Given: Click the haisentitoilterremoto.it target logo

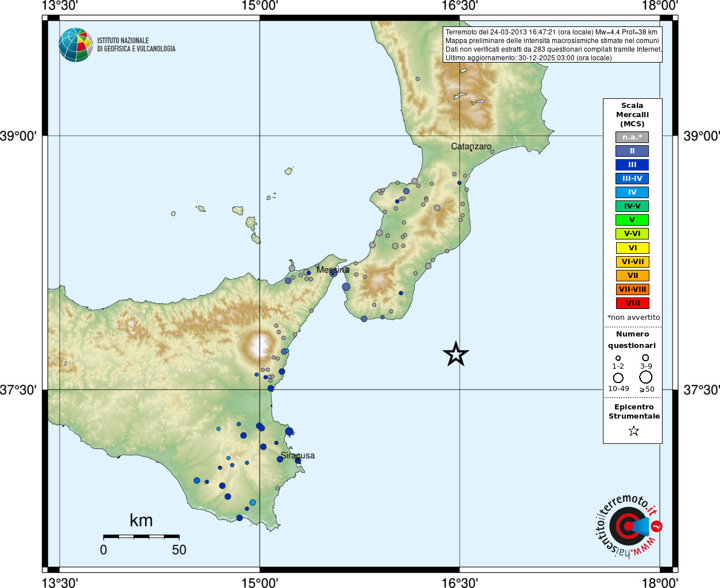Looking at the screenshot, I should point(628,525).
